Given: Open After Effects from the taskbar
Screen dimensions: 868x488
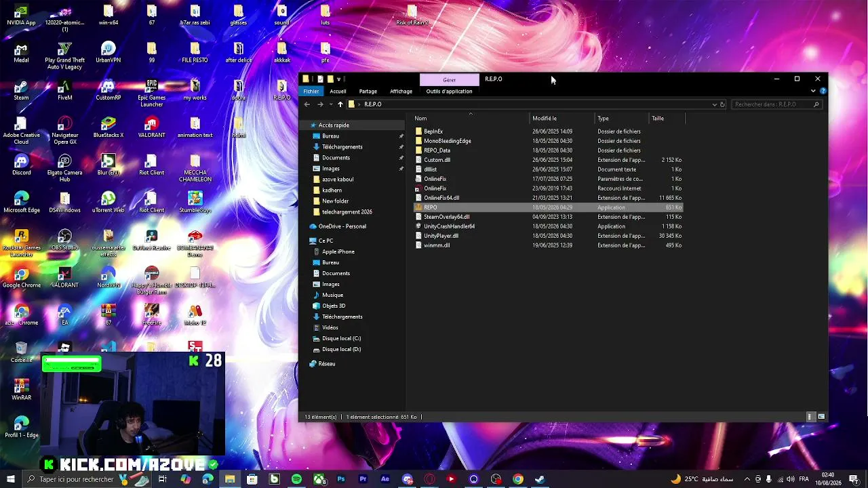Looking at the screenshot, I should [x=385, y=479].
